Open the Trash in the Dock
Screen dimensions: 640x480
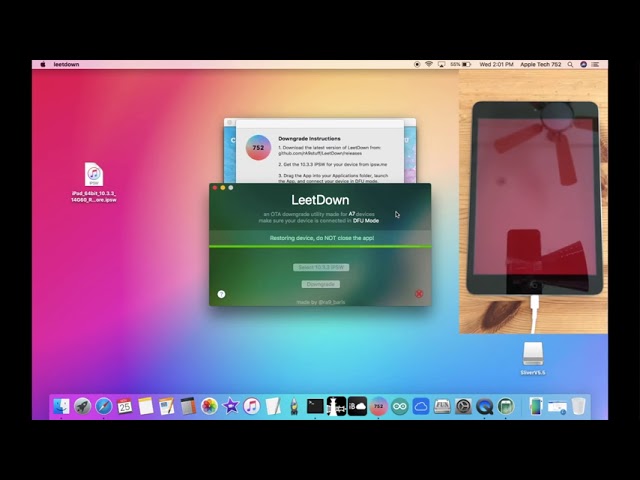click(579, 406)
